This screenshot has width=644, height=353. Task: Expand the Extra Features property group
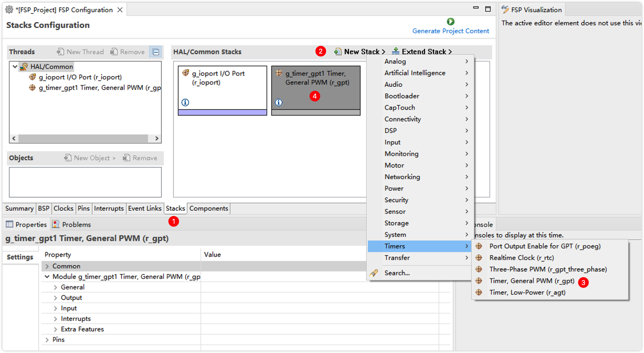tap(55, 329)
